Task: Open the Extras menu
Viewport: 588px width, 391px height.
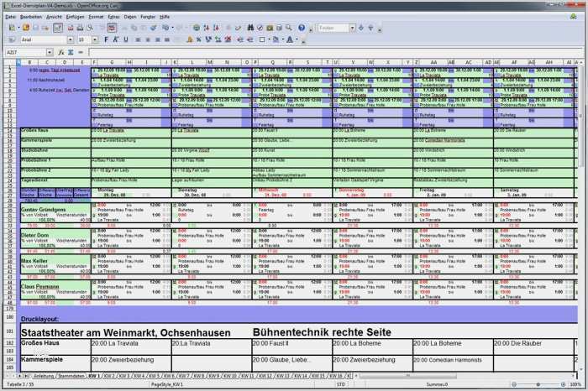Action: 113,17
